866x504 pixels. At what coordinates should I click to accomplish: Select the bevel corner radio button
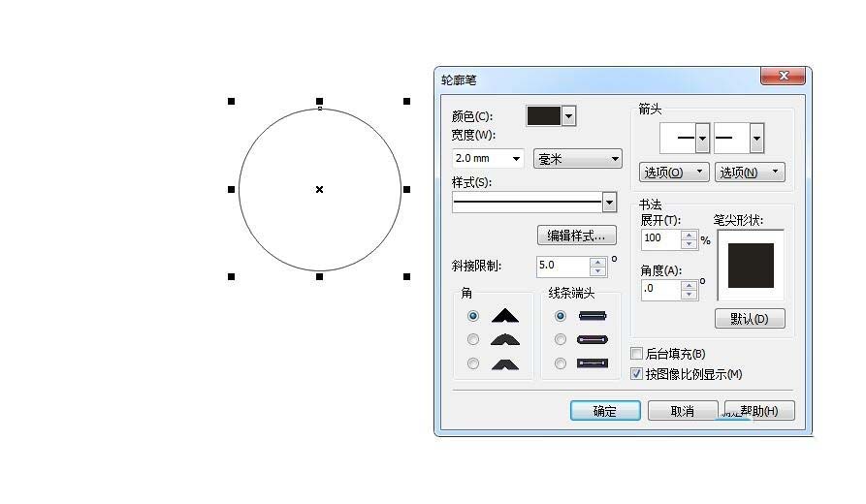coord(473,363)
